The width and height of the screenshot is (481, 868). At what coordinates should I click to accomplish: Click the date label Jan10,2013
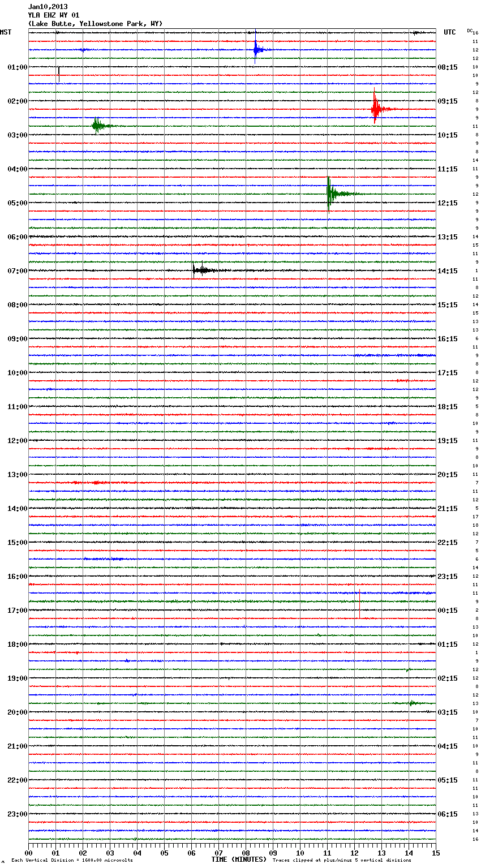(48, 7)
